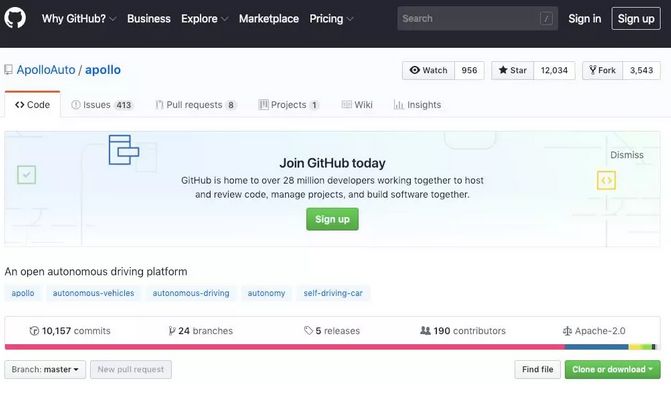Open the Business page
This screenshot has height=394, width=671.
[148, 19]
